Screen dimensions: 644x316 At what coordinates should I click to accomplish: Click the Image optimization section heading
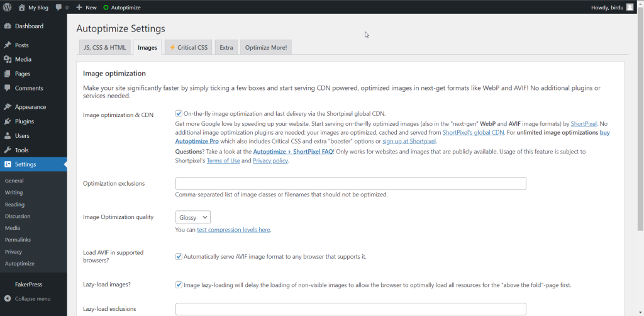pyautogui.click(x=114, y=74)
